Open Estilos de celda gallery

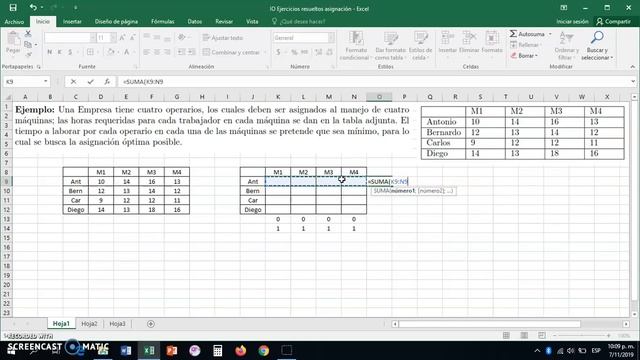tap(420, 46)
